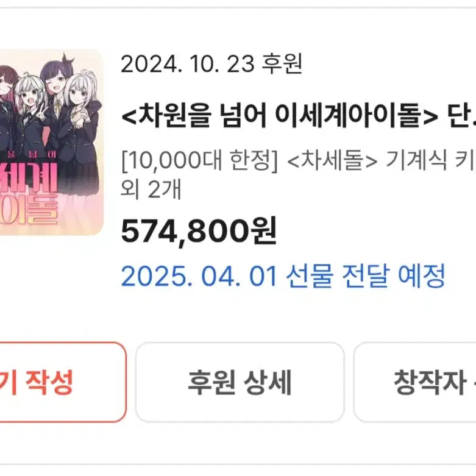The width and height of the screenshot is (476, 476).
Task: Click the [10,000대 한정] reward description
Action: click(199, 160)
